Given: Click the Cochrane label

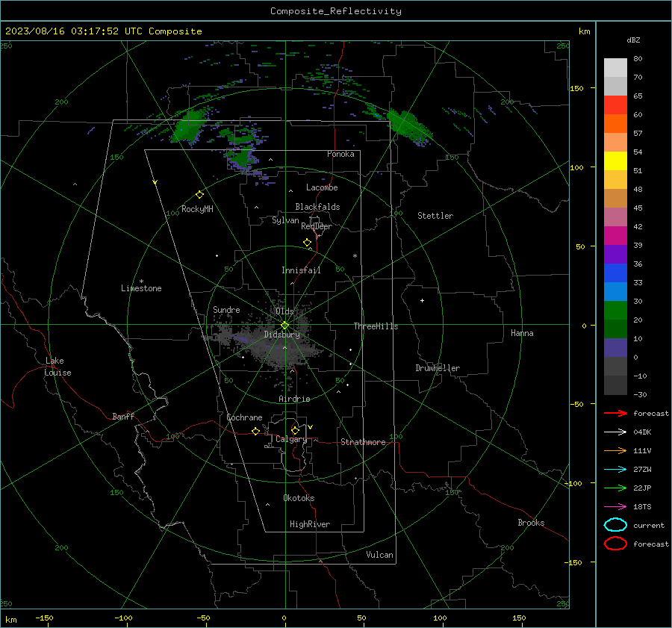Looking at the screenshot, I should [x=244, y=417].
